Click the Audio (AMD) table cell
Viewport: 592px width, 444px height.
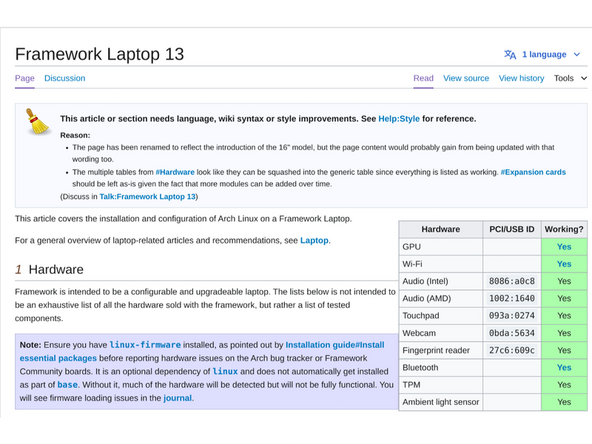click(441, 298)
